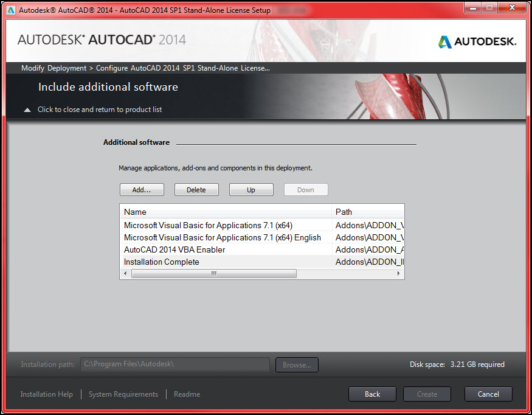The width and height of the screenshot is (532, 415).
Task: Select the Installation path text field
Action: coord(175,364)
